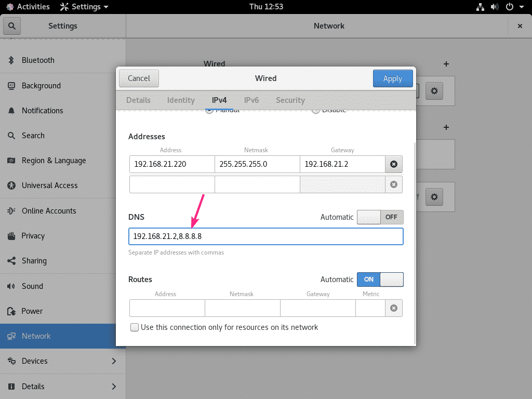Remove the 192.168.21.220 address row
This screenshot has width=532, height=399.
393,164
